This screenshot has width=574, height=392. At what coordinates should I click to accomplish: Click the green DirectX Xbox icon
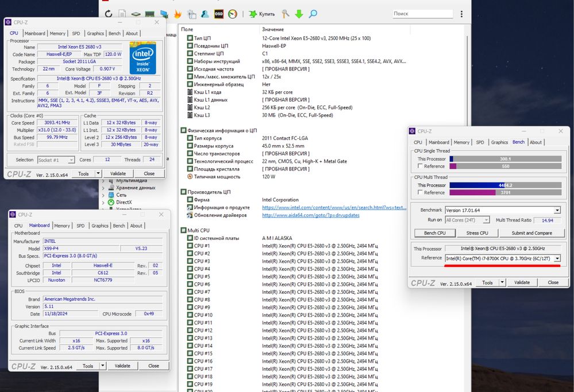coord(111,202)
